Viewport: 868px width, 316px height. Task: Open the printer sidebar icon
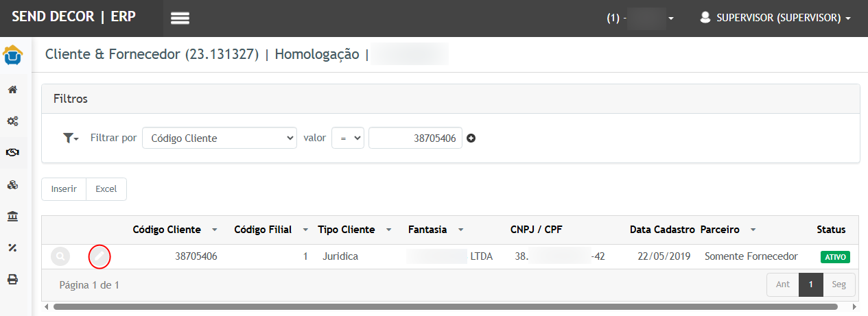click(x=12, y=280)
